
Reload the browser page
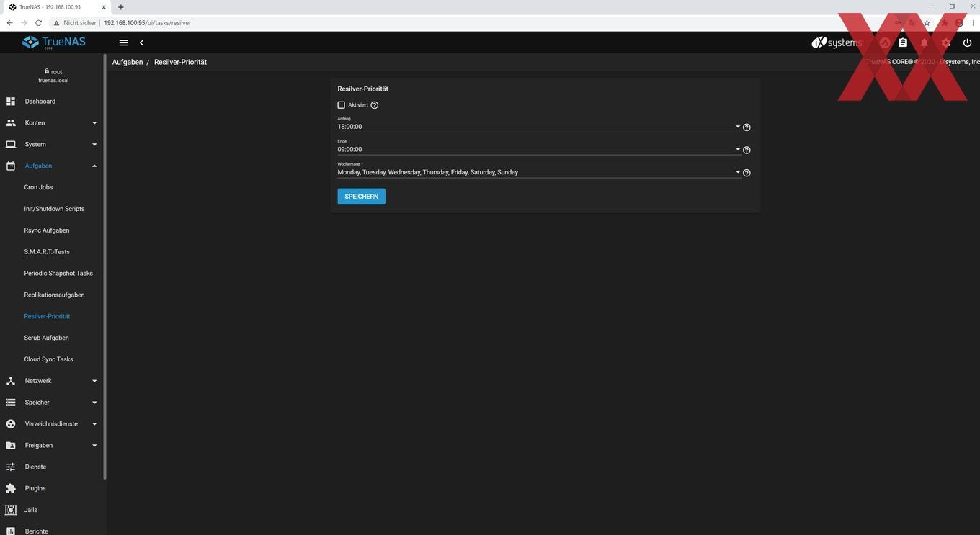click(x=38, y=23)
